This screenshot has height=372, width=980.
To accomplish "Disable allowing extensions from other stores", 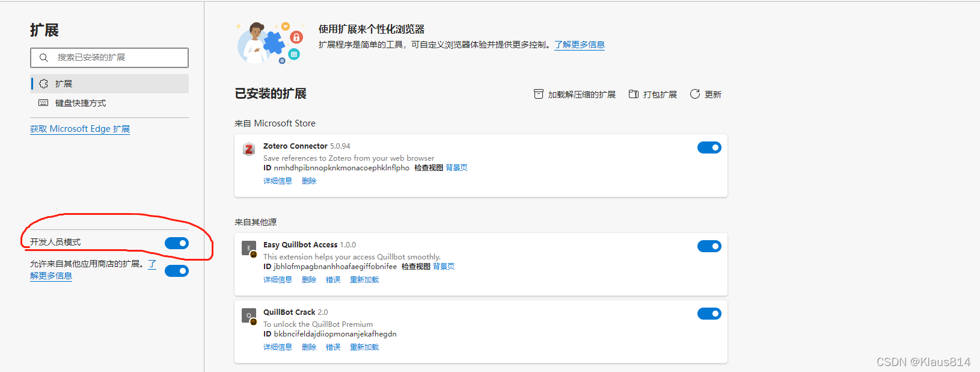I will click(177, 271).
